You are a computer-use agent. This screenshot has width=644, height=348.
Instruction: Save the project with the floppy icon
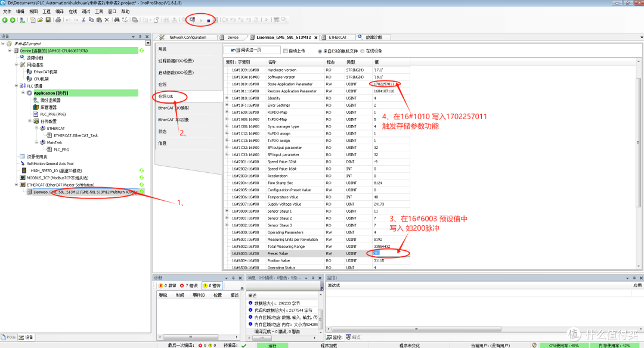click(48, 20)
